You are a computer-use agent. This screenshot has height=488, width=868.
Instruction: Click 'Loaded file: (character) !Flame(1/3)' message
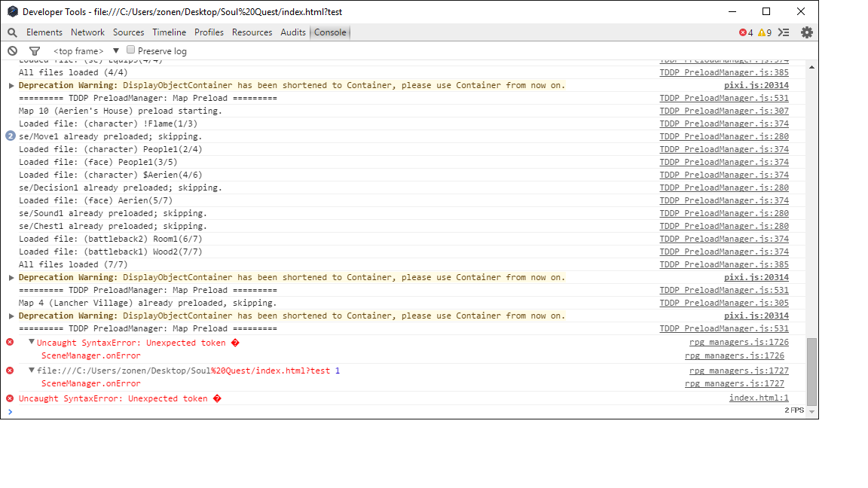pyautogui.click(x=108, y=124)
